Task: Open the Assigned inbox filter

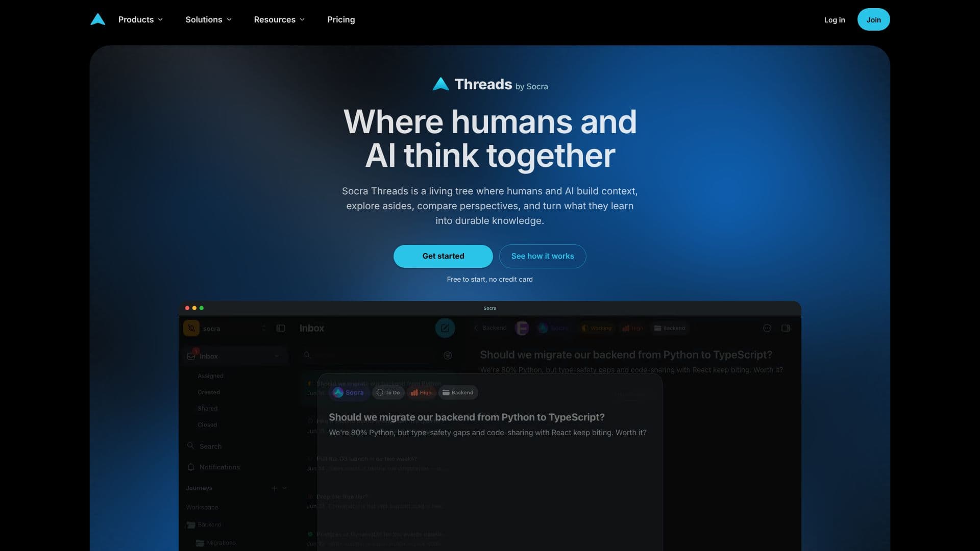Action: click(210, 376)
